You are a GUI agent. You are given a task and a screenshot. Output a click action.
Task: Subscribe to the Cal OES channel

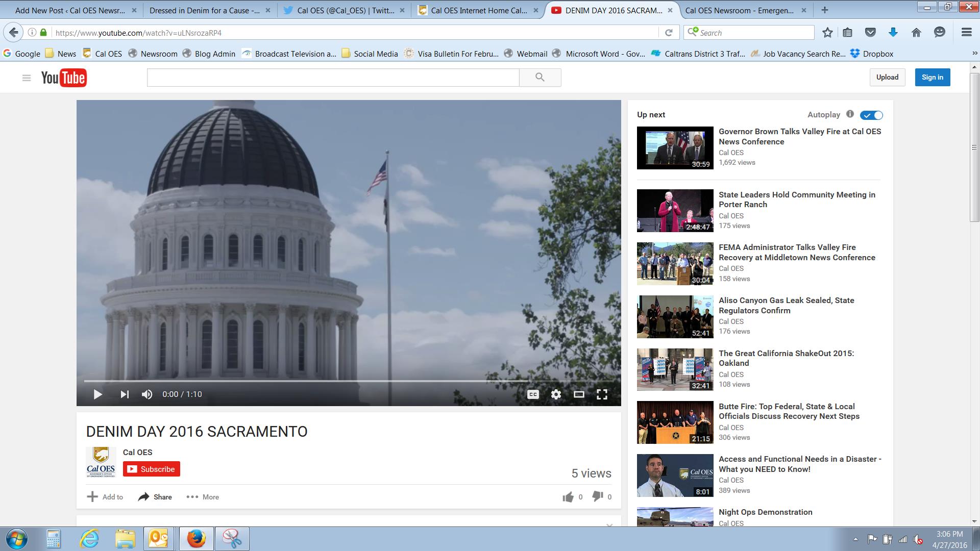point(152,469)
